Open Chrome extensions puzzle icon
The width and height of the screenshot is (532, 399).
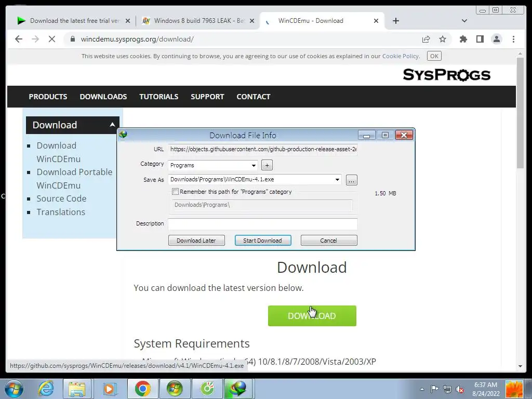click(463, 39)
